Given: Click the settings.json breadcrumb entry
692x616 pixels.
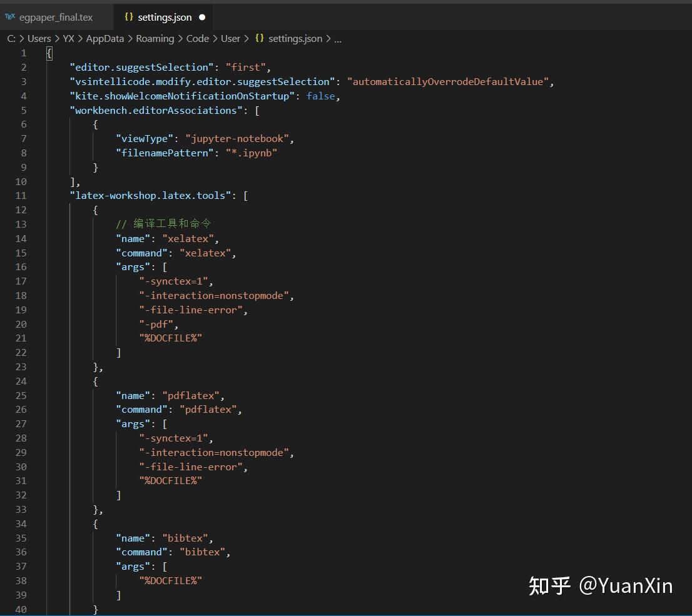Looking at the screenshot, I should pos(295,38).
